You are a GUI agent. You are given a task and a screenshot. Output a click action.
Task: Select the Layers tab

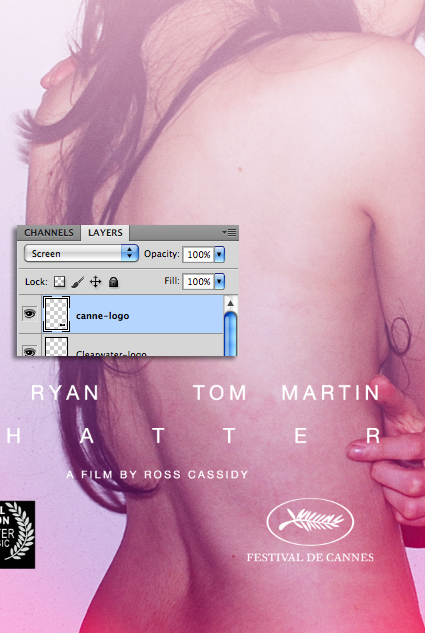point(105,233)
